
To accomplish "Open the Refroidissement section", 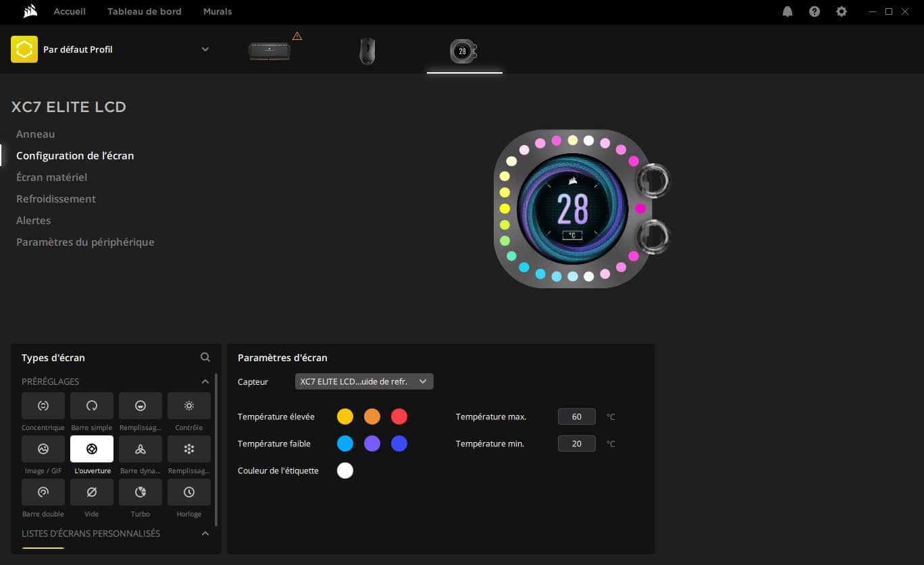I will click(56, 198).
